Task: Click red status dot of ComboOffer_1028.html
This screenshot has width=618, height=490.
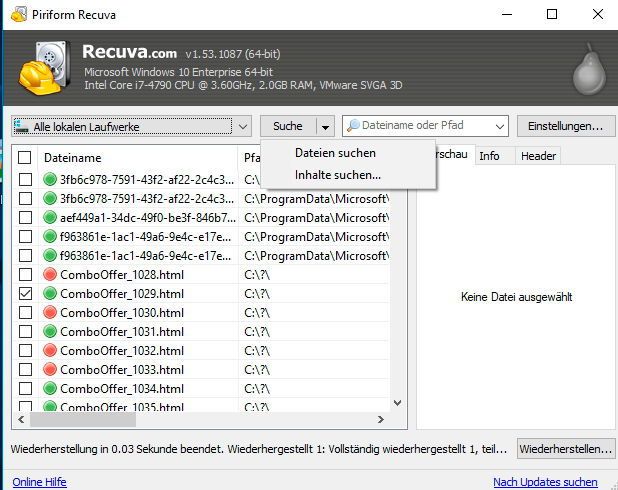Action: click(50, 274)
